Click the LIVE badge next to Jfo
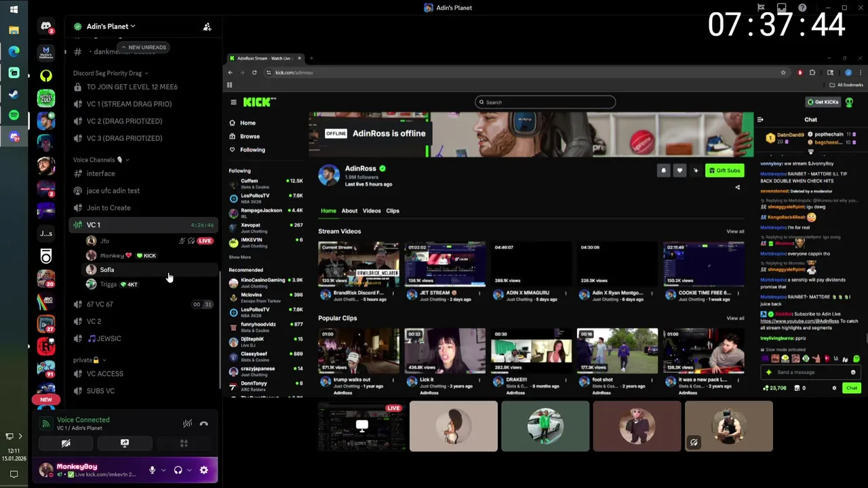This screenshot has width=868, height=488. point(205,241)
